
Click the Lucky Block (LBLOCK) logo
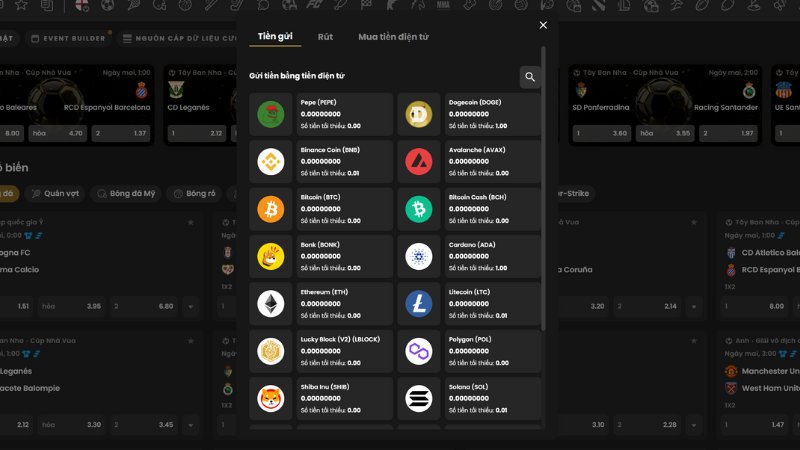(270, 352)
